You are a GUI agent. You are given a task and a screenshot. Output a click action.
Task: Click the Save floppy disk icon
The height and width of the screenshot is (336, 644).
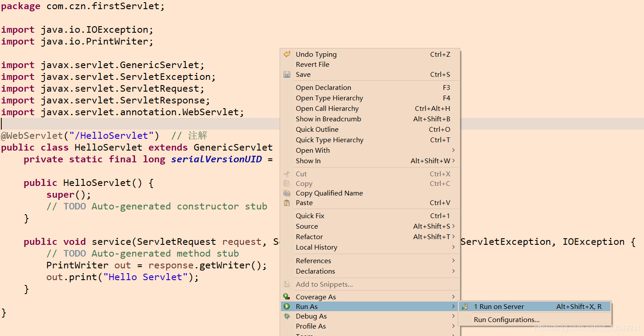(287, 75)
